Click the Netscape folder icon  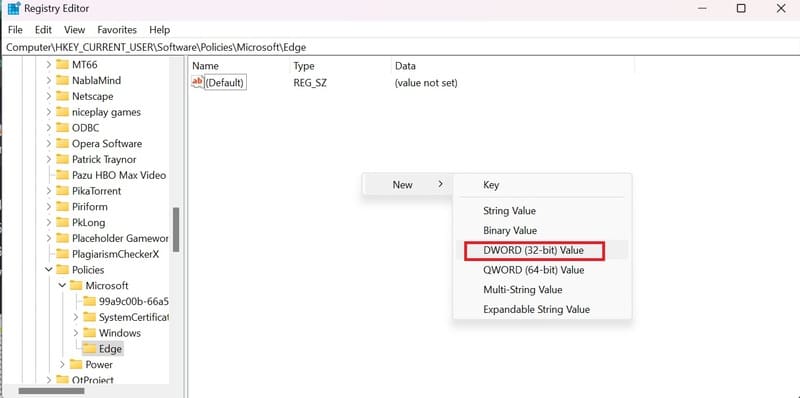[x=62, y=96]
